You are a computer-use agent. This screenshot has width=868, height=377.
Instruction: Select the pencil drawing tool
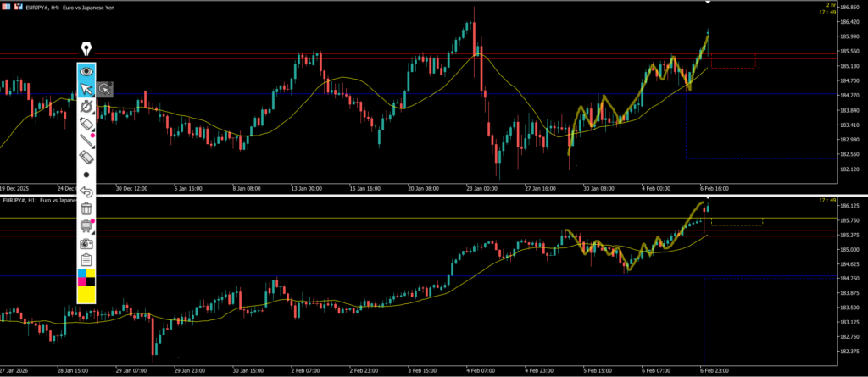(x=86, y=124)
